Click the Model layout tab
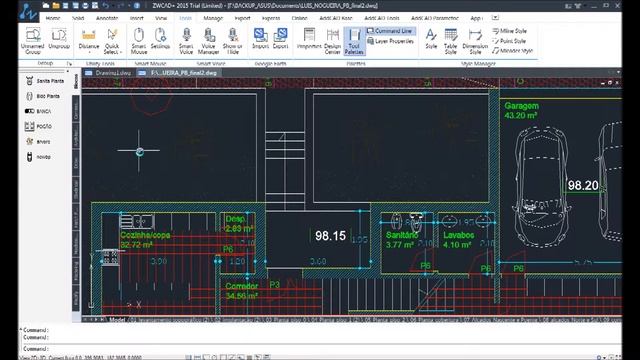This screenshot has width=640, height=360. click(x=117, y=319)
